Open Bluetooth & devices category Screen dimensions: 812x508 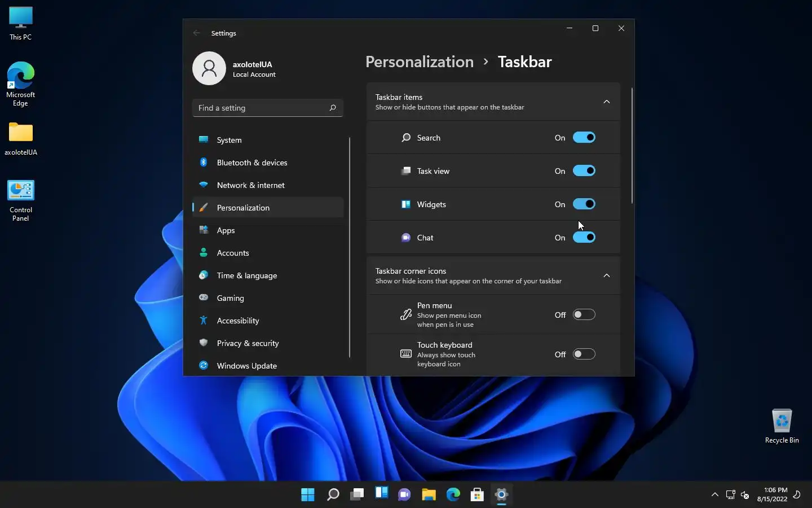coord(268,162)
